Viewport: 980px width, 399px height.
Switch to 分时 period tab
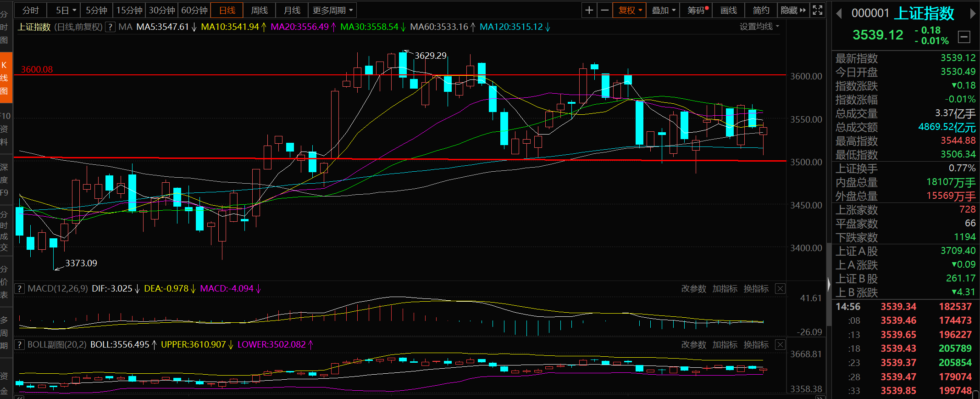tap(31, 10)
